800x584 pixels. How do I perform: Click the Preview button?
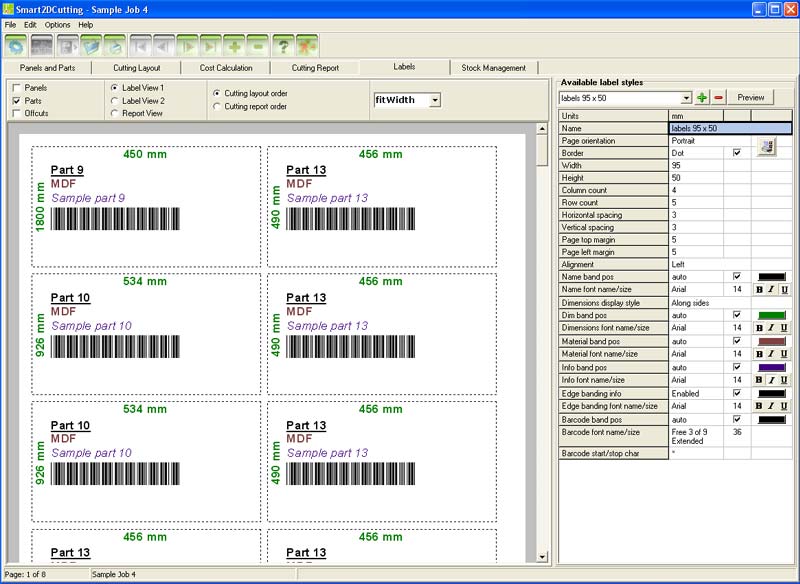751,97
